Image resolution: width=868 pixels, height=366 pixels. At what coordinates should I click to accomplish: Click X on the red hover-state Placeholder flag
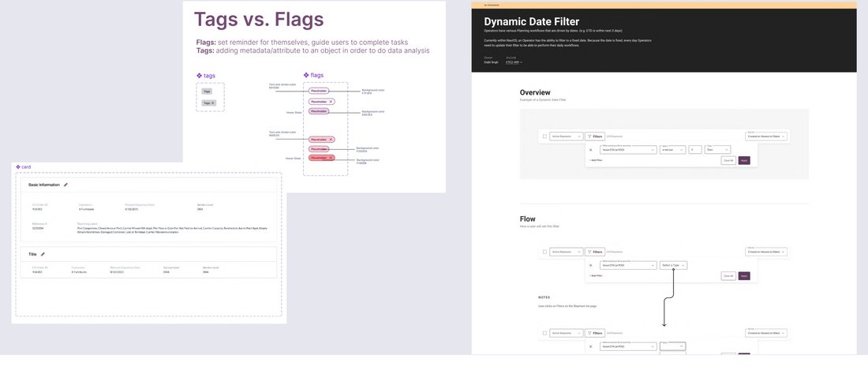(331, 158)
